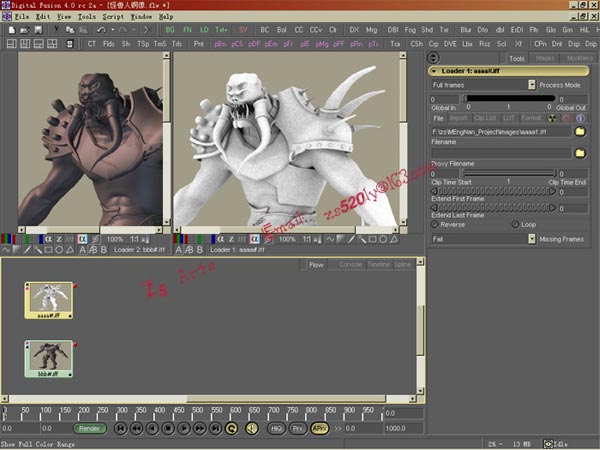600x450 pixels.
Task: Add a Background (BG) tool from toolbar
Action: coord(171,30)
